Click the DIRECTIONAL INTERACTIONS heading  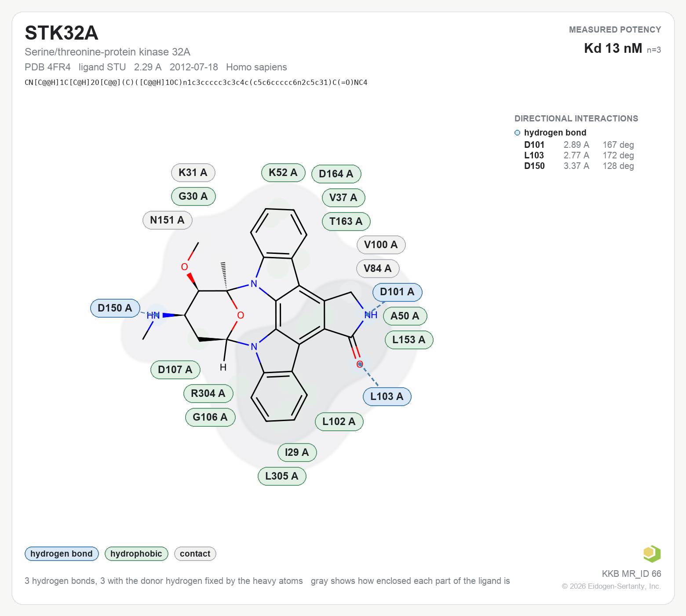pos(576,118)
